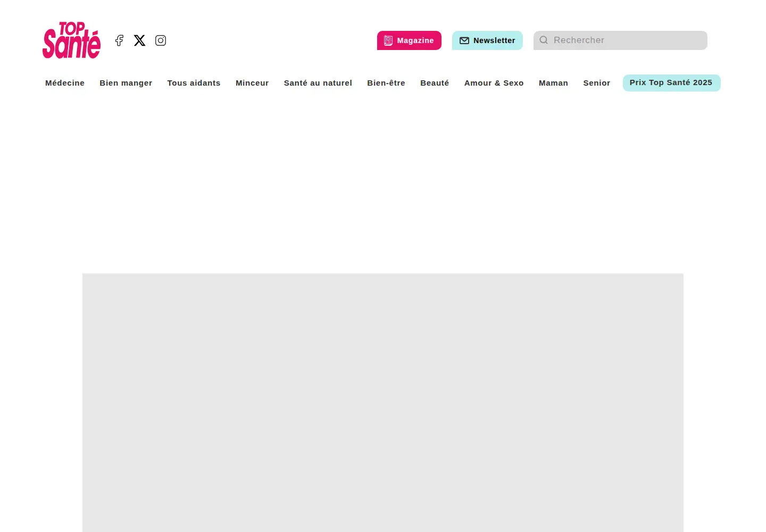Open the Beauté menu item
766x532 pixels.
tap(435, 83)
